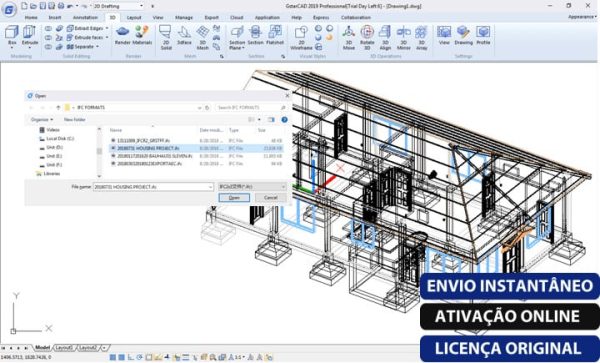Go up one folder level in the dialog
The image size is (600, 363).
point(58,108)
